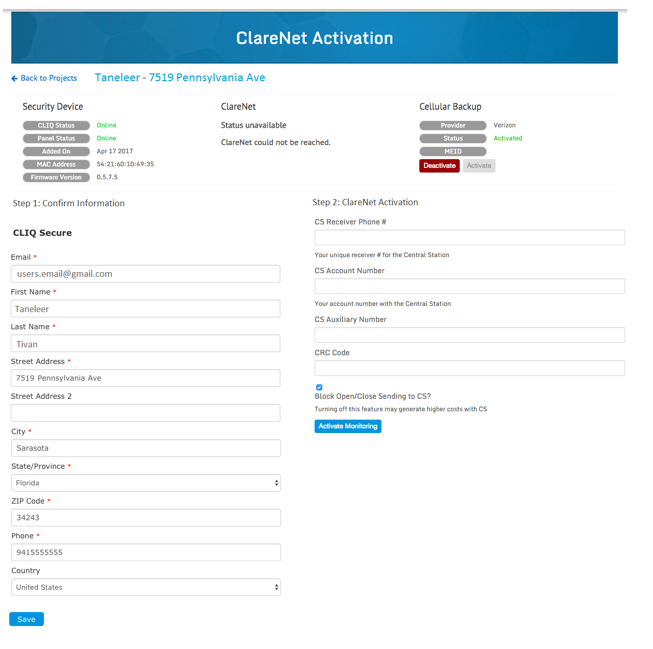Save the CLIQ Secure information
Viewport: 653px width, 649px height.
pyautogui.click(x=26, y=619)
